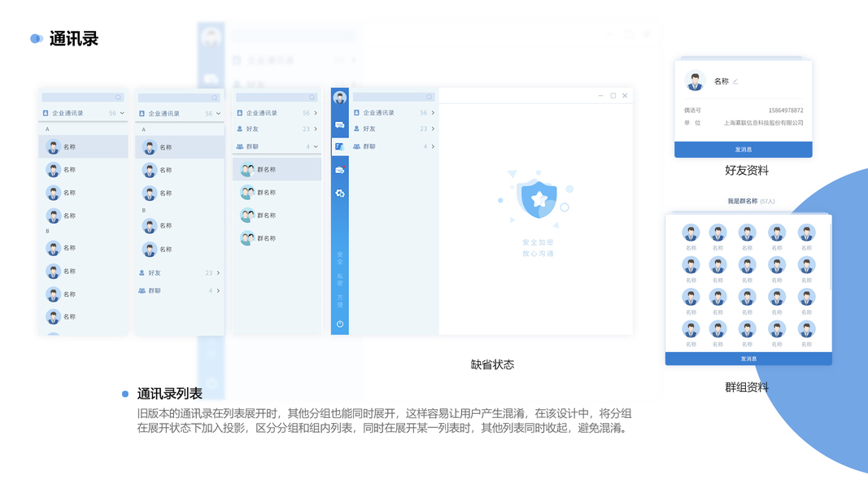Click the company name beside 单位 on friend card
Screen dimensions: 868x488
coord(763,123)
